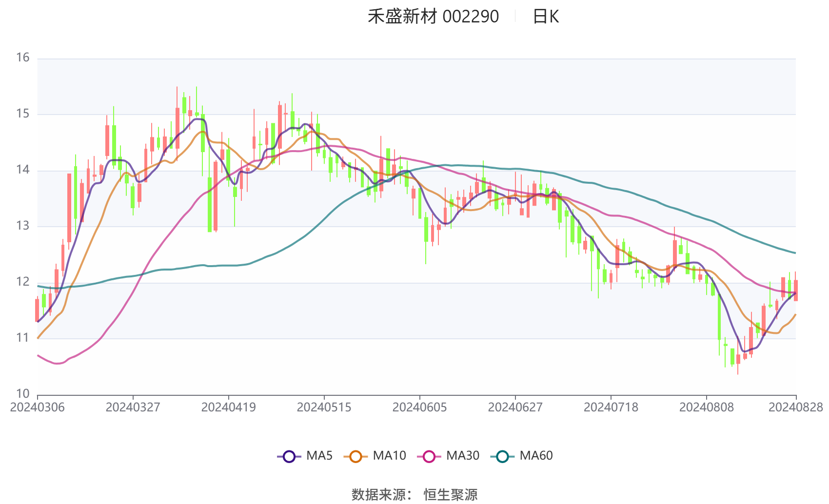Image resolution: width=829 pixels, height=504 pixels.
Task: Click the data source text 恒生聚源
Action: [x=451, y=495]
